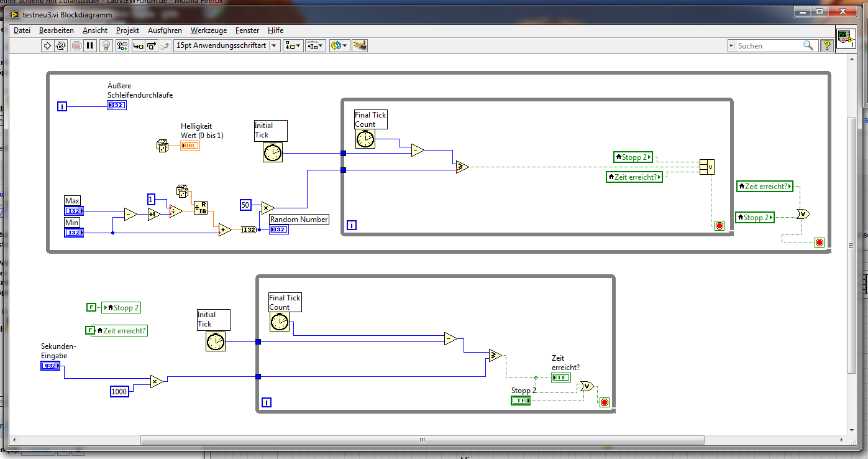868x459 pixels.
Task: Toggle the execution highlighting light bulb
Action: pos(106,45)
